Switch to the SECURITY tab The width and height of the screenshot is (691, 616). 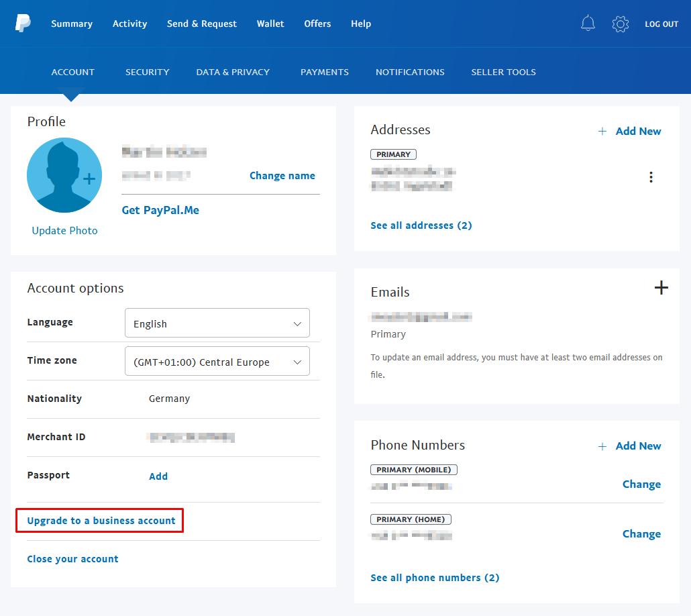tap(147, 72)
